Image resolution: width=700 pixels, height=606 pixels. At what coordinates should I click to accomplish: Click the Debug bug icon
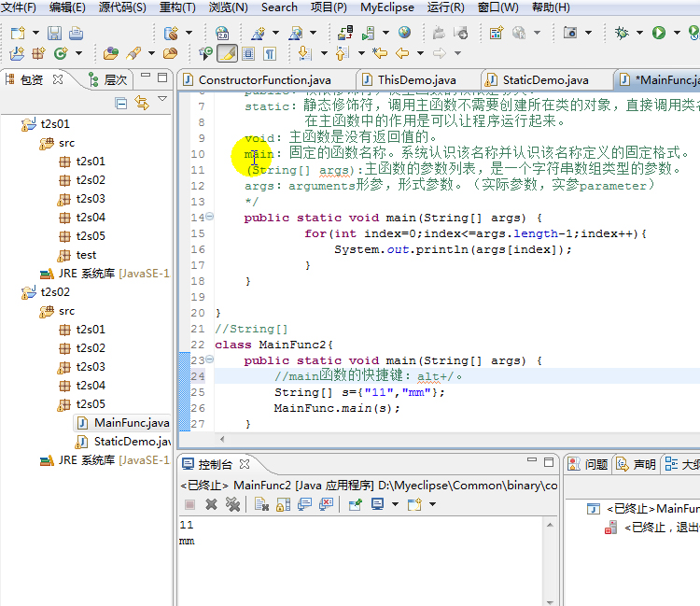[622, 33]
